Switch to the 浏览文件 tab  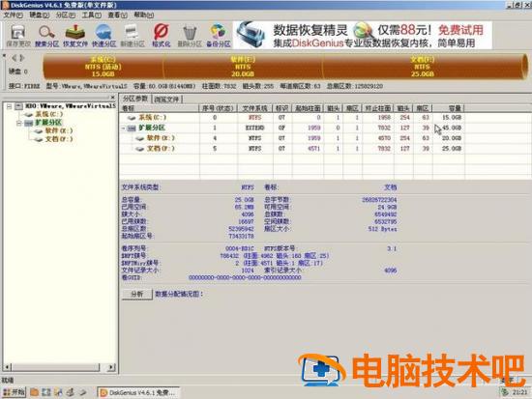coord(166,100)
